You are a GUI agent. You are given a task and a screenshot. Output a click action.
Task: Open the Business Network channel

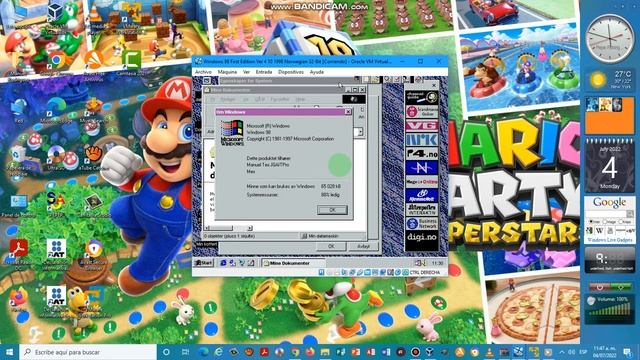click(x=422, y=223)
